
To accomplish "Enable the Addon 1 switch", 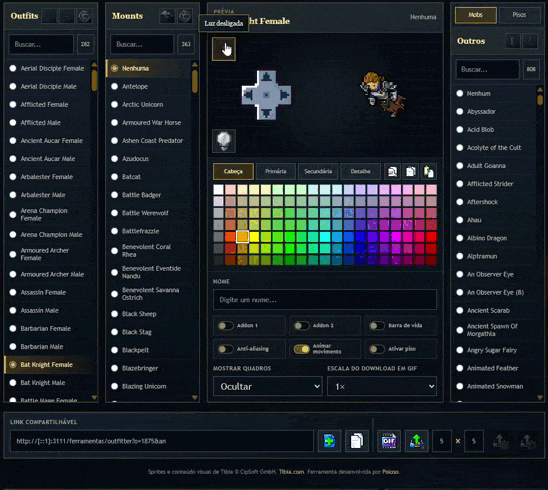I will [226, 325].
